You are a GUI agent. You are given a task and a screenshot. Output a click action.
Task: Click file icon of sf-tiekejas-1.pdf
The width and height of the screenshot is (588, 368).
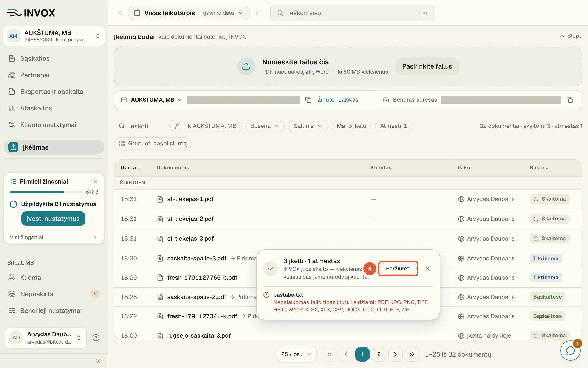pos(160,199)
